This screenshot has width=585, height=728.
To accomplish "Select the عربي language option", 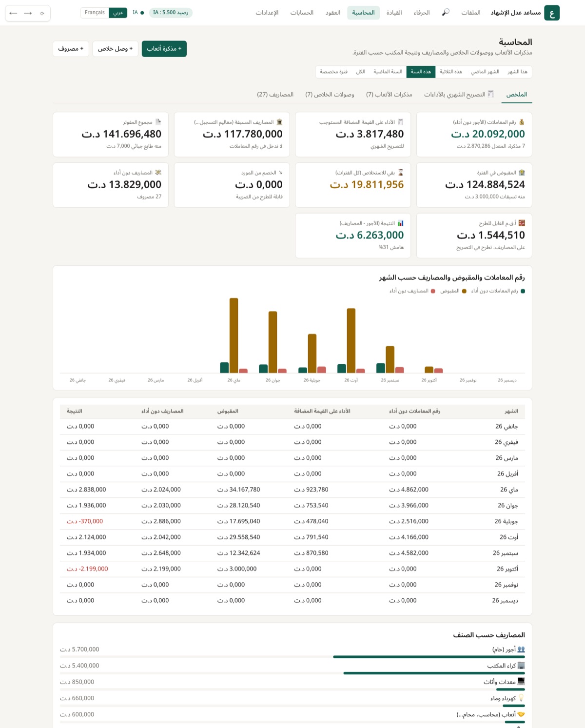I will click(x=118, y=13).
